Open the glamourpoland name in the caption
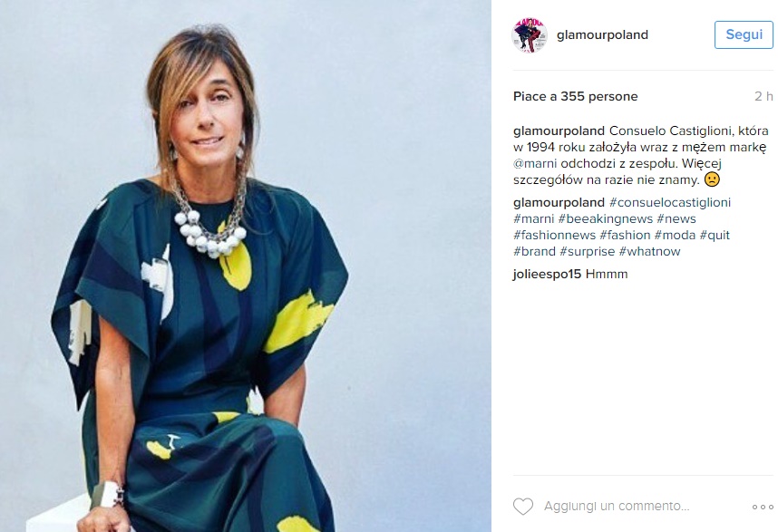This screenshot has height=532, width=778. [559, 131]
